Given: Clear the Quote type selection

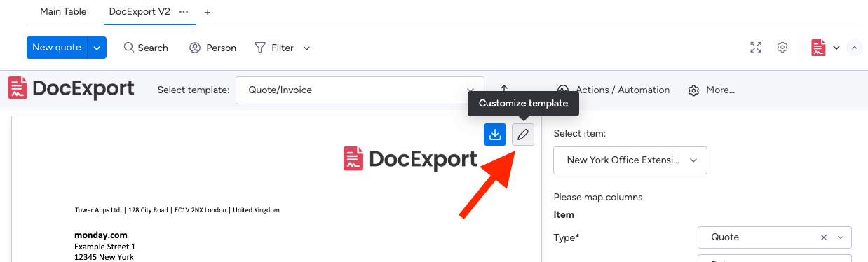Looking at the screenshot, I should tap(824, 237).
